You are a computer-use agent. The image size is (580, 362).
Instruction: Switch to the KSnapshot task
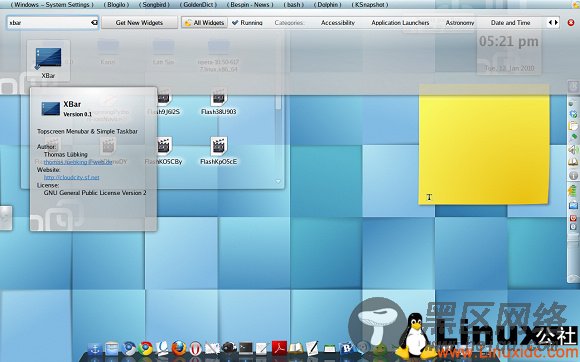370,5
